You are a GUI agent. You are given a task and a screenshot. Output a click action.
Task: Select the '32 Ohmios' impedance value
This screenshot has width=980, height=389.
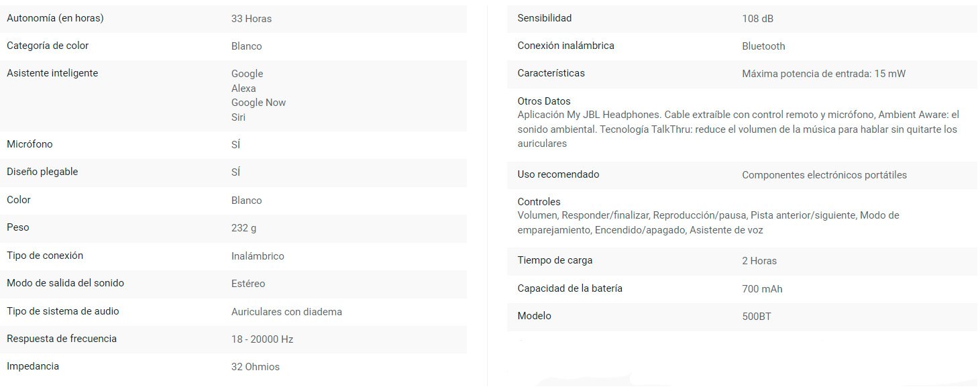click(x=256, y=367)
